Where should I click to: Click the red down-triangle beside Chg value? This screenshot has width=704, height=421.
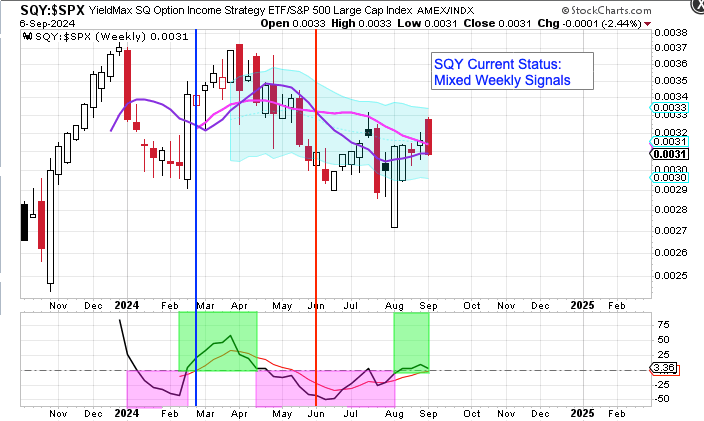click(x=648, y=22)
